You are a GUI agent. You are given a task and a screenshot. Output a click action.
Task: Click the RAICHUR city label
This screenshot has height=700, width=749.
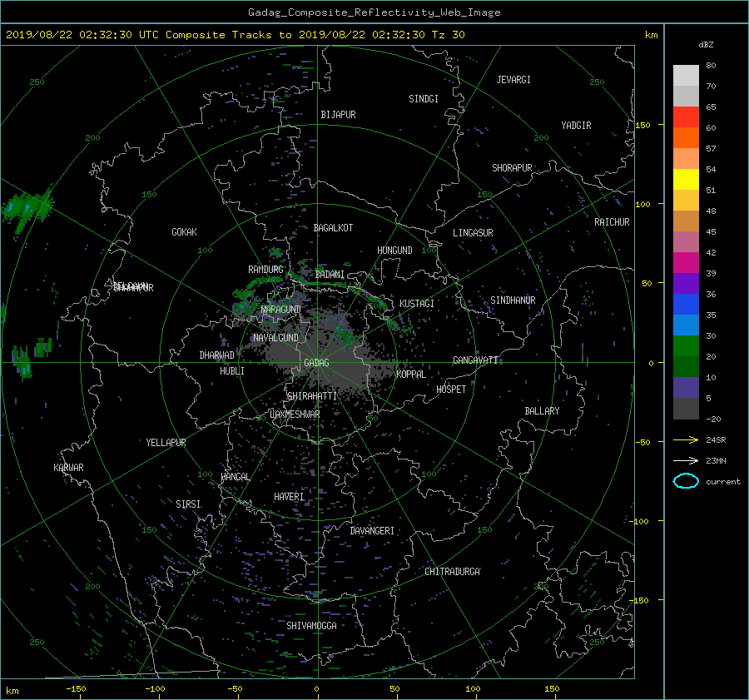point(612,222)
